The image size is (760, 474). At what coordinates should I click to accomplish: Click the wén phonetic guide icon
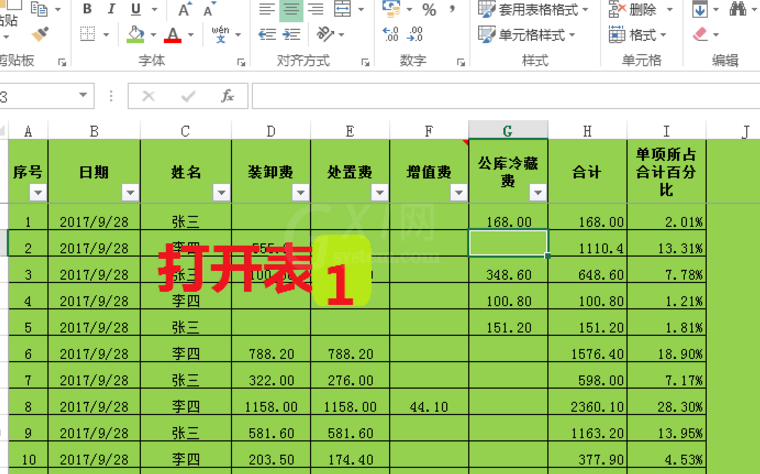pos(221,34)
